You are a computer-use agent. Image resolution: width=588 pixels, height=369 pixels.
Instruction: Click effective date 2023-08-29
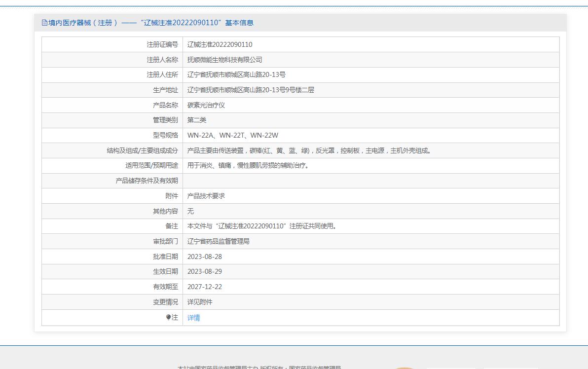[204, 271]
